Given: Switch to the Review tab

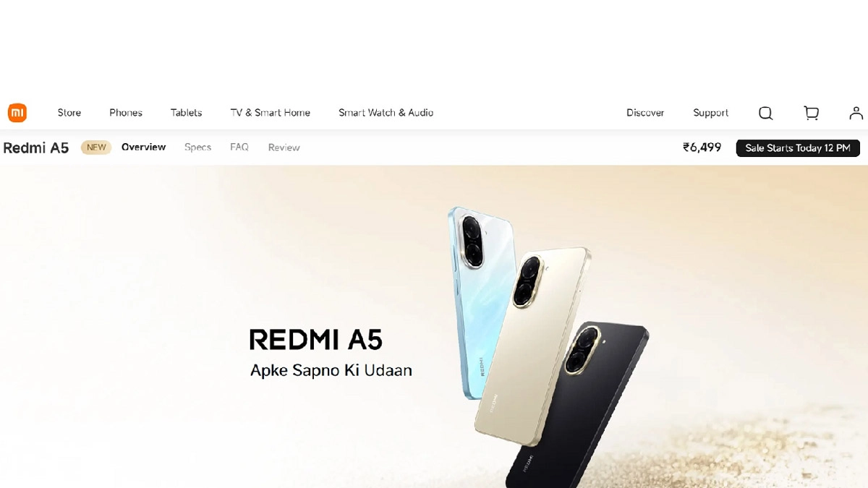Looking at the screenshot, I should coord(284,147).
